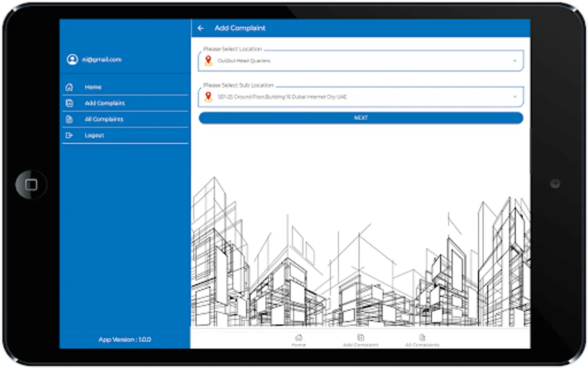Click the location pin in Location field

208,61
